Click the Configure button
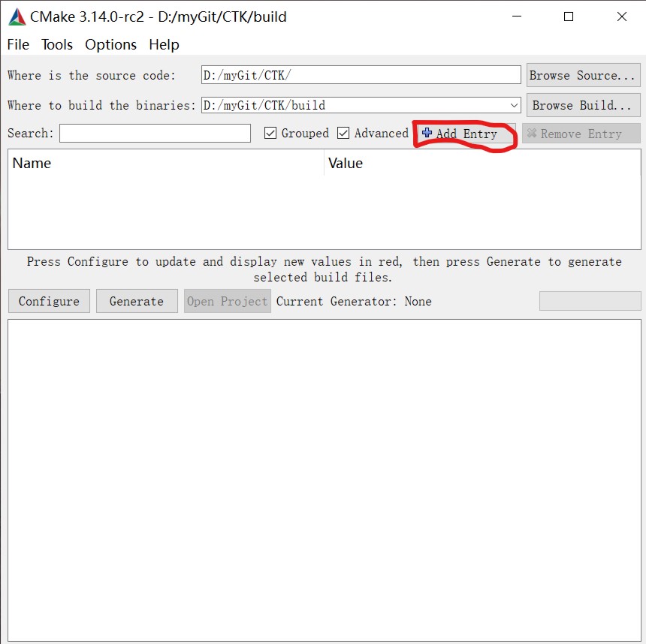 coord(49,301)
